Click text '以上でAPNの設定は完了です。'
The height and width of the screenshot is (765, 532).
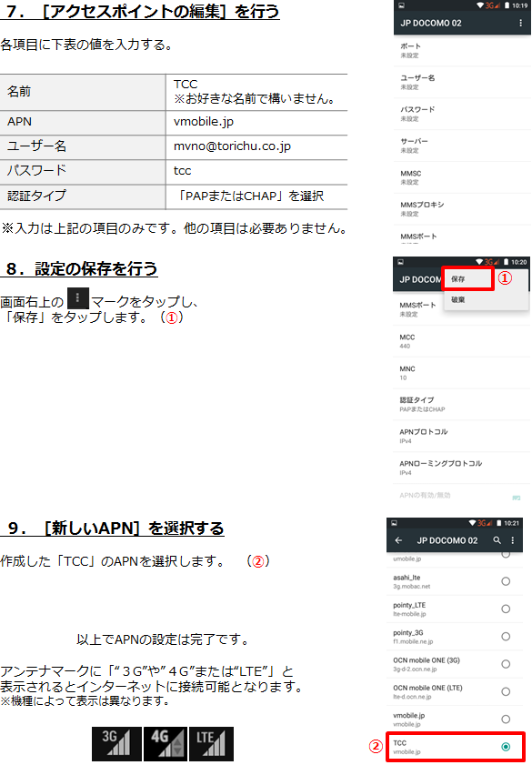[x=164, y=639]
